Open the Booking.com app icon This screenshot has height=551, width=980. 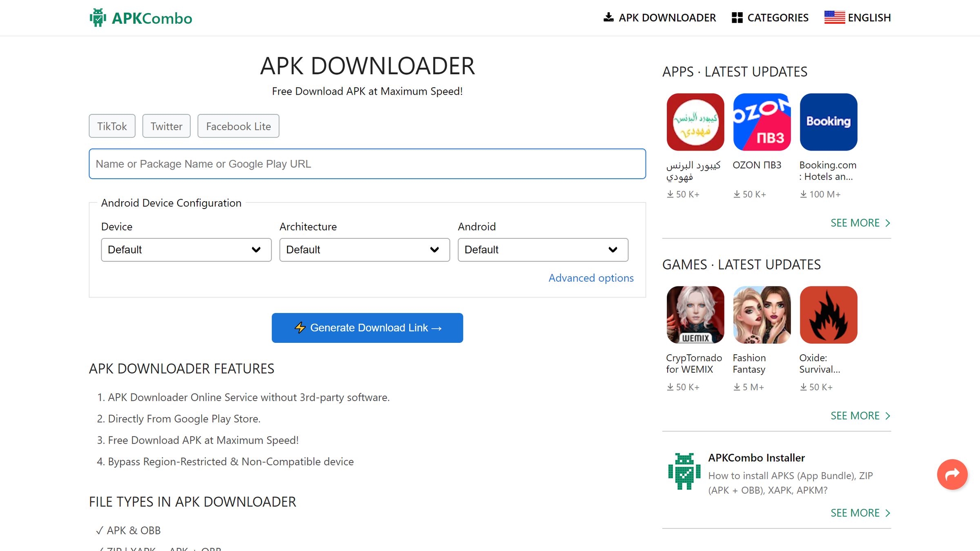(x=829, y=122)
